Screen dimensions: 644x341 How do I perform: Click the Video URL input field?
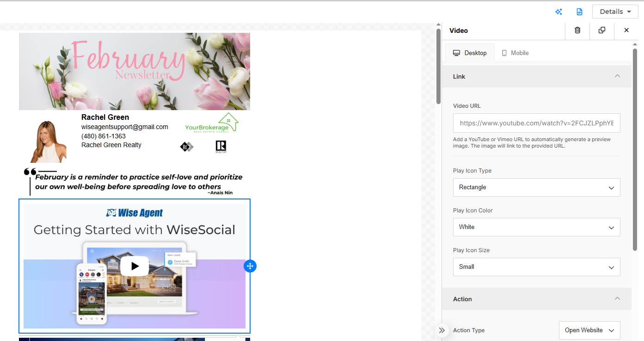tap(536, 123)
